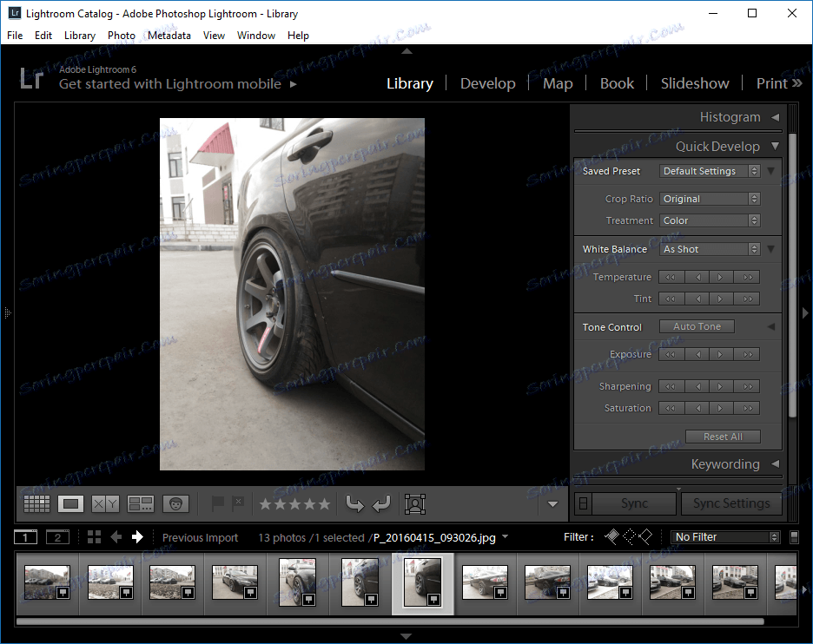Click Get started with Lightroom mobile

click(x=170, y=84)
